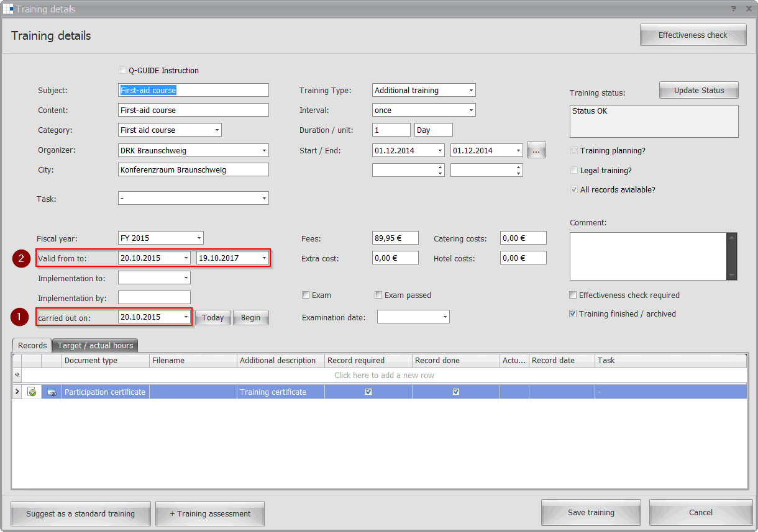The height and width of the screenshot is (532, 758).
Task: Click the Comment text area
Action: coord(648,256)
